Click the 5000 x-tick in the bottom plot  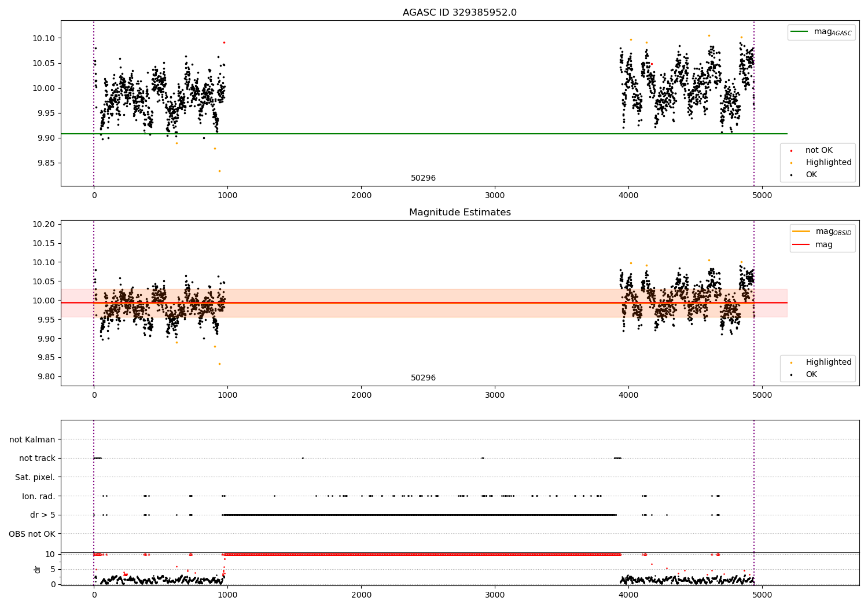click(x=762, y=595)
